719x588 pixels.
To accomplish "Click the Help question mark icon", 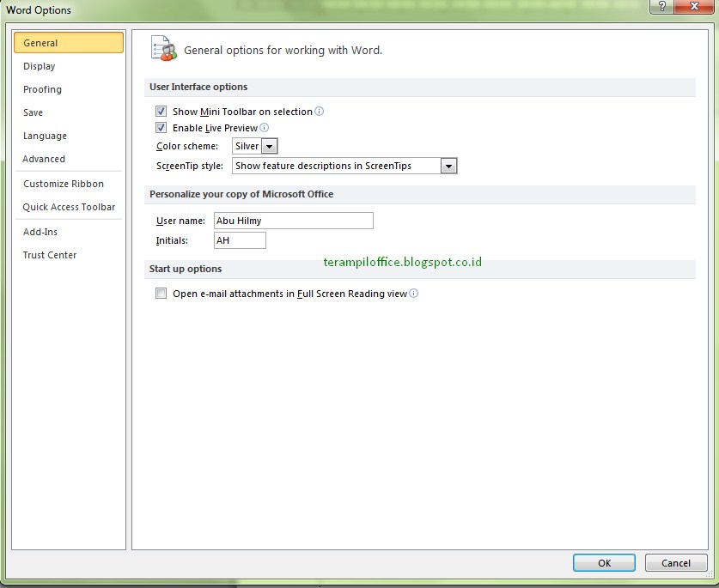I will click(660, 7).
